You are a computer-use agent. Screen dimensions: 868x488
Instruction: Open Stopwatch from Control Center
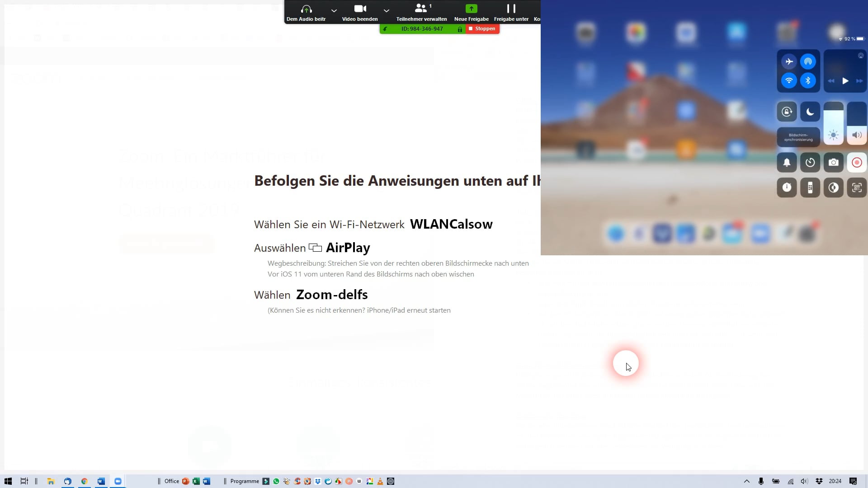(787, 188)
